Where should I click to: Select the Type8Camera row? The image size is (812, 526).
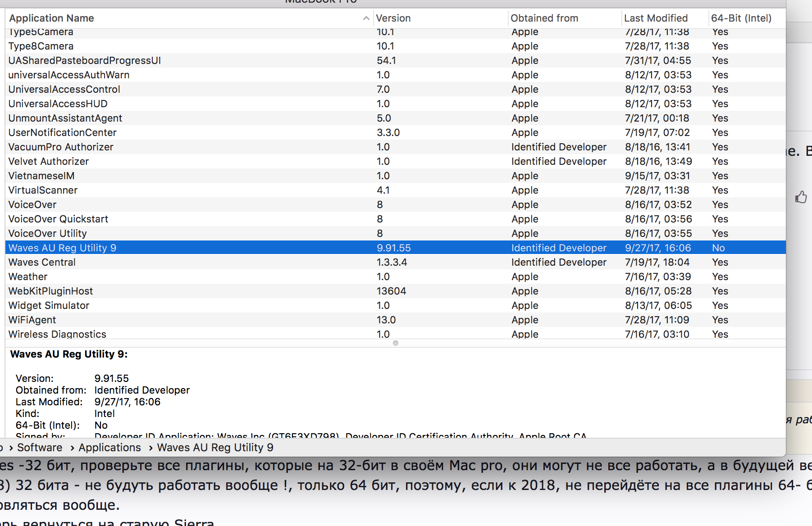(x=395, y=46)
